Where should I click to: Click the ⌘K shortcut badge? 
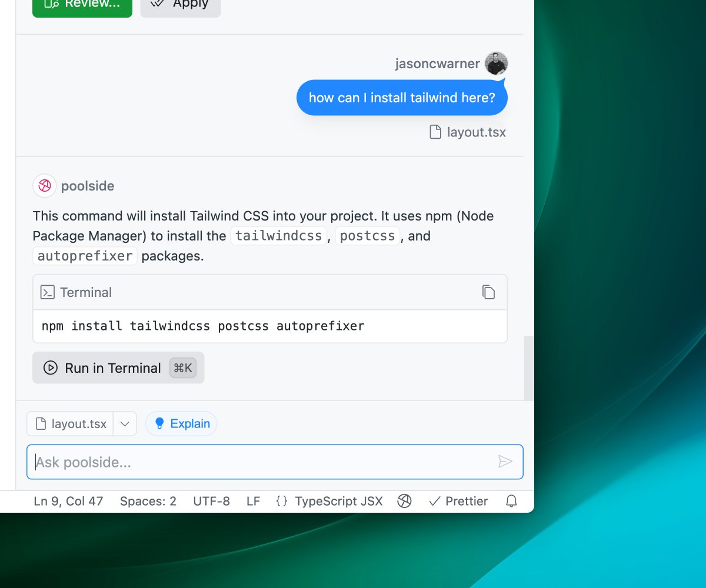pyautogui.click(x=183, y=367)
